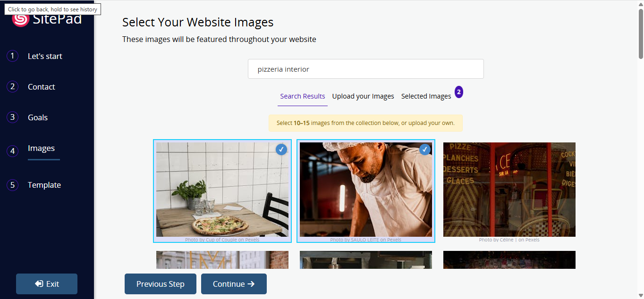Click the image search field
The height and width of the screenshot is (299, 644).
click(x=365, y=69)
